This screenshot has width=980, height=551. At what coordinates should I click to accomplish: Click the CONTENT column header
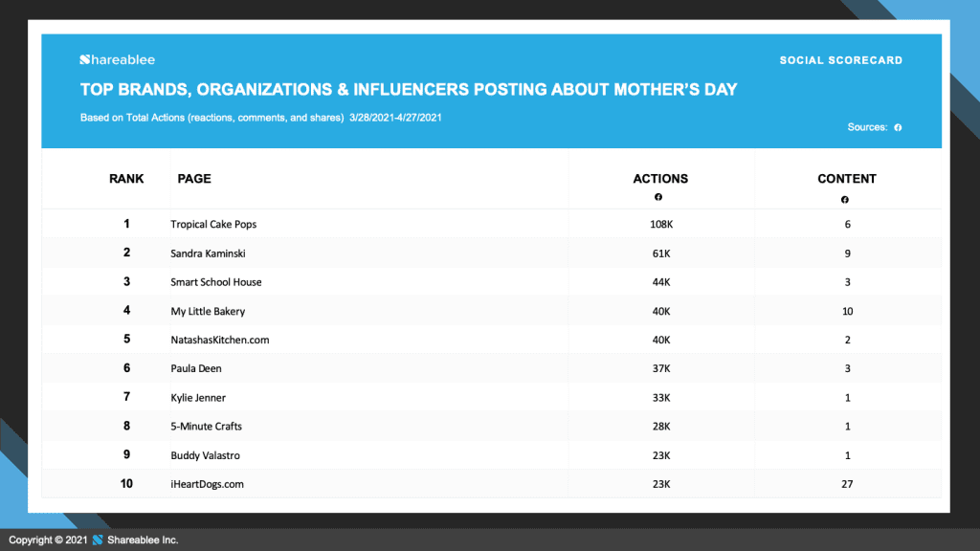click(847, 179)
